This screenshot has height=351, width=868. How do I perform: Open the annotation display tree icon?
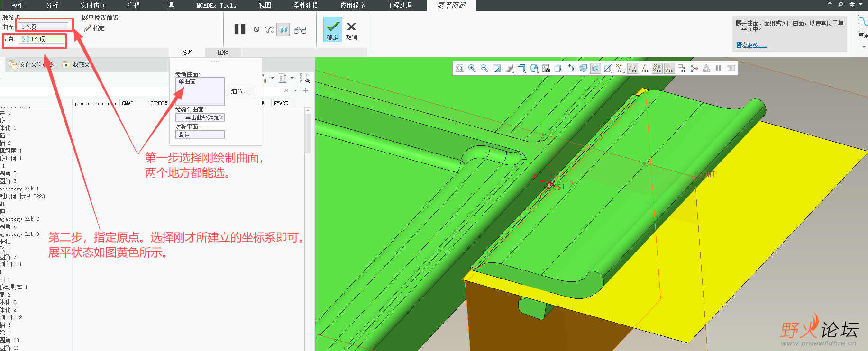tap(682, 68)
